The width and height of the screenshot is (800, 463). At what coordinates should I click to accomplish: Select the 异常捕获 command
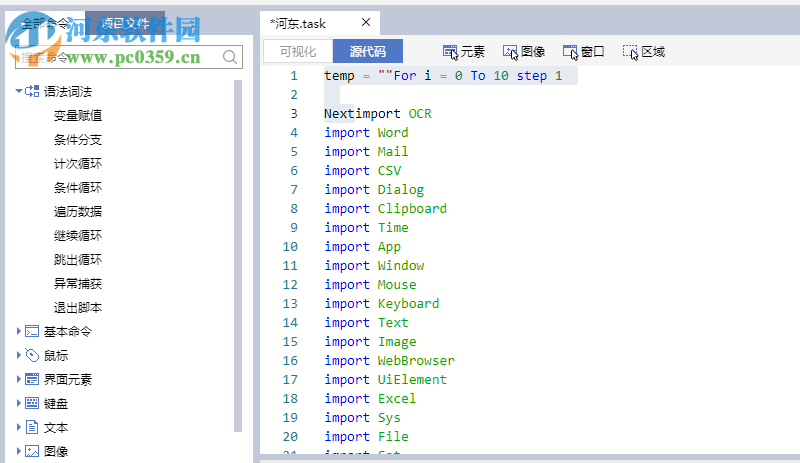pos(78,284)
